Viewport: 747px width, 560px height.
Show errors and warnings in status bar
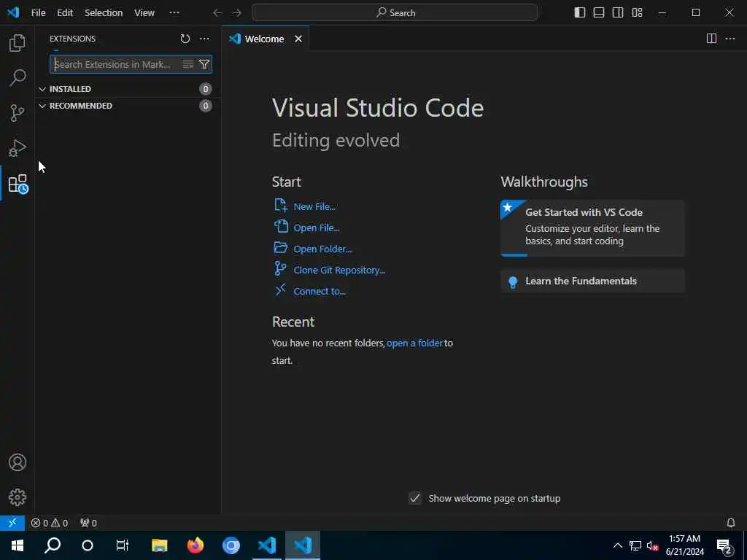tap(50, 523)
